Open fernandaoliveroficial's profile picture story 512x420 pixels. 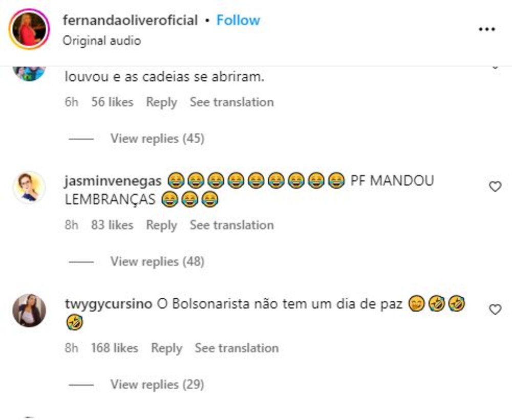tap(29, 29)
